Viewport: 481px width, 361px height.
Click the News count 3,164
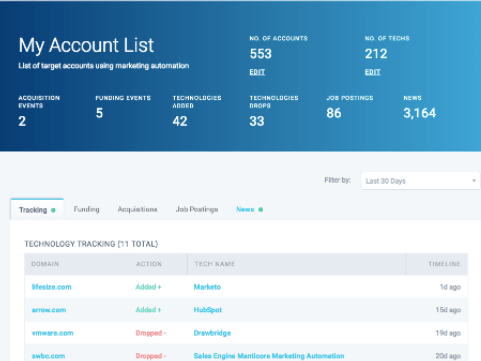[x=420, y=113]
